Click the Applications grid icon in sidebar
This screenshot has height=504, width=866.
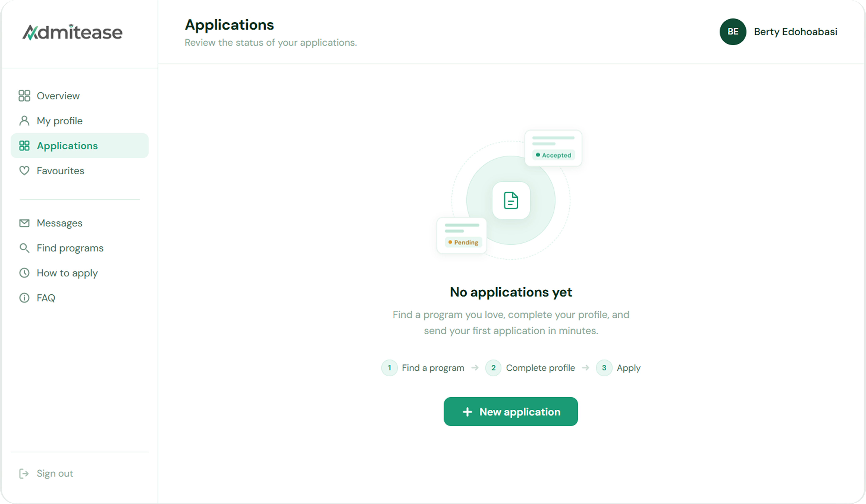24,146
